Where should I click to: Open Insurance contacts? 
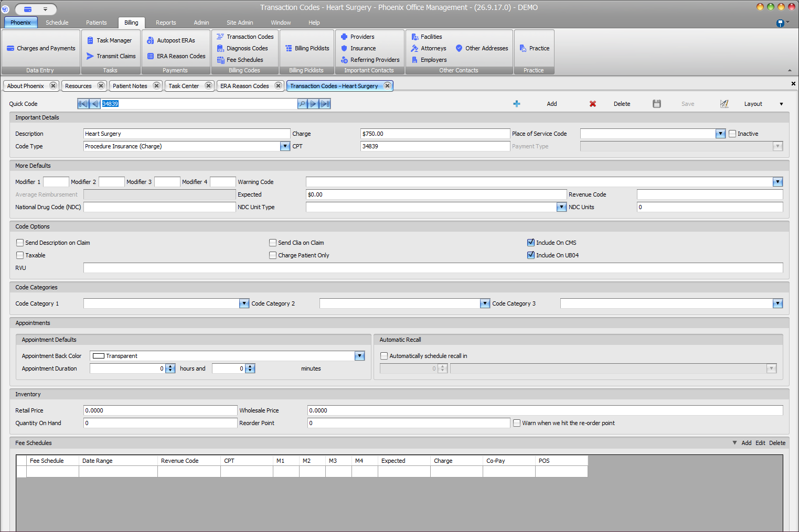click(358, 48)
